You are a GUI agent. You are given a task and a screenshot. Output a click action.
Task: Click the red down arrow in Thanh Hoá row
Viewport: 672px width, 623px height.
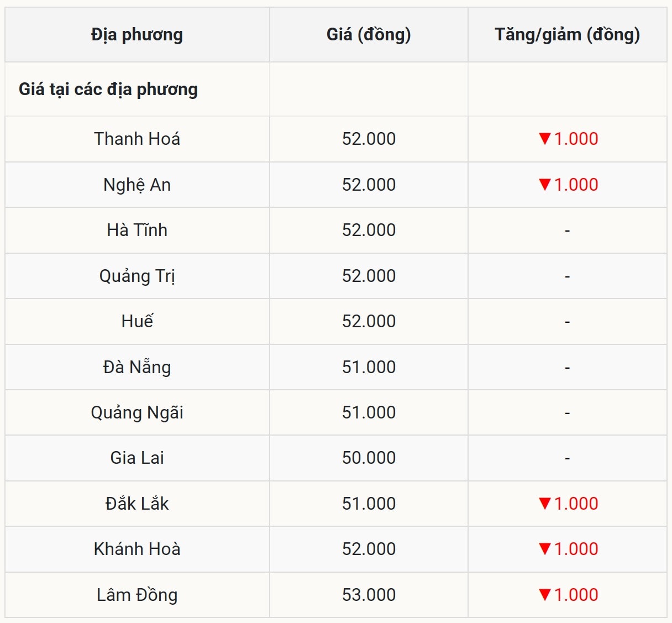click(545, 139)
